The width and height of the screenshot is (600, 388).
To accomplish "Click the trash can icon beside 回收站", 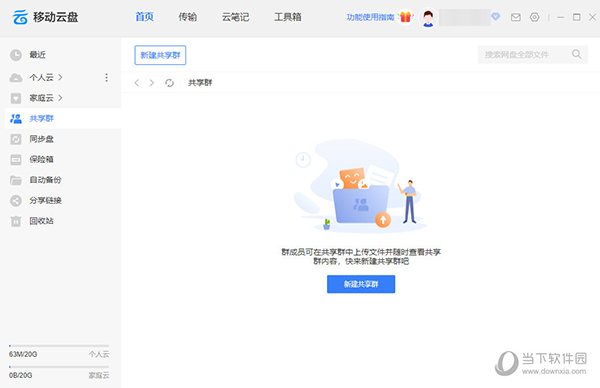I will coord(16,221).
